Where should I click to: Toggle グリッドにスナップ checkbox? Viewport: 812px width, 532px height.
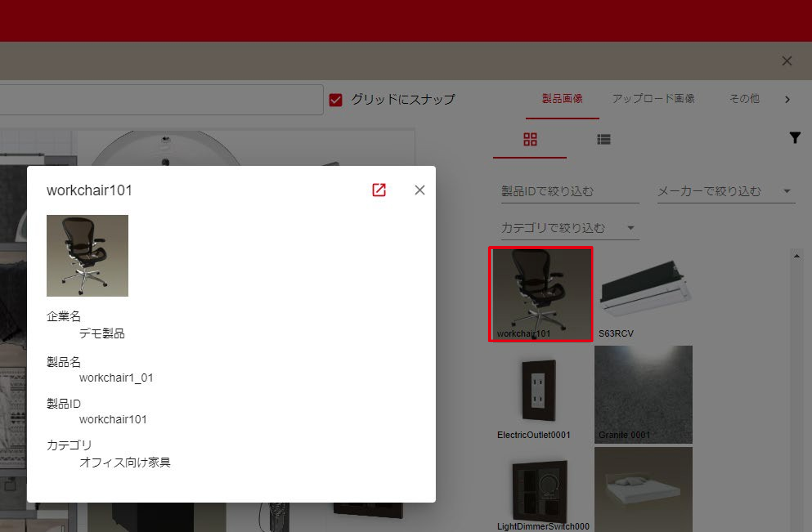pos(335,100)
